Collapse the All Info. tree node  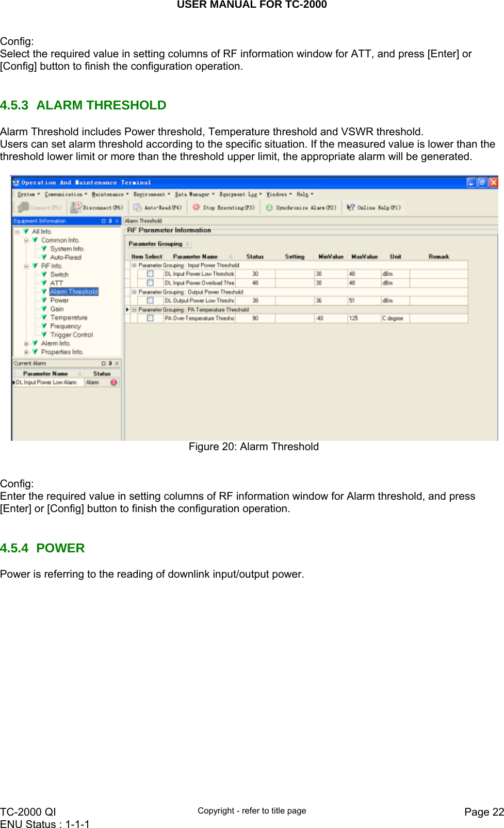tap(17, 232)
